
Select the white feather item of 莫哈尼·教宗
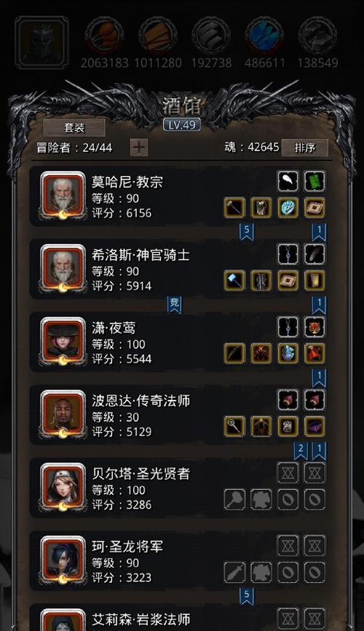pos(288,181)
